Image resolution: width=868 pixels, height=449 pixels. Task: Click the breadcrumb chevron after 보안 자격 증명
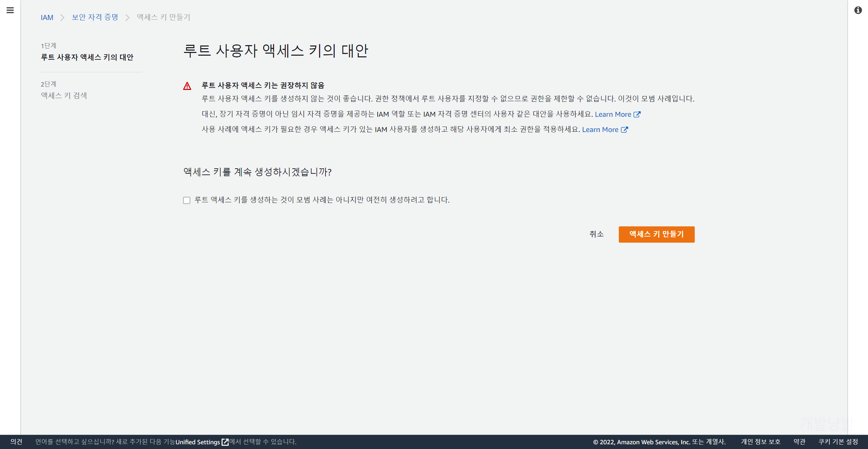pyautogui.click(x=127, y=18)
